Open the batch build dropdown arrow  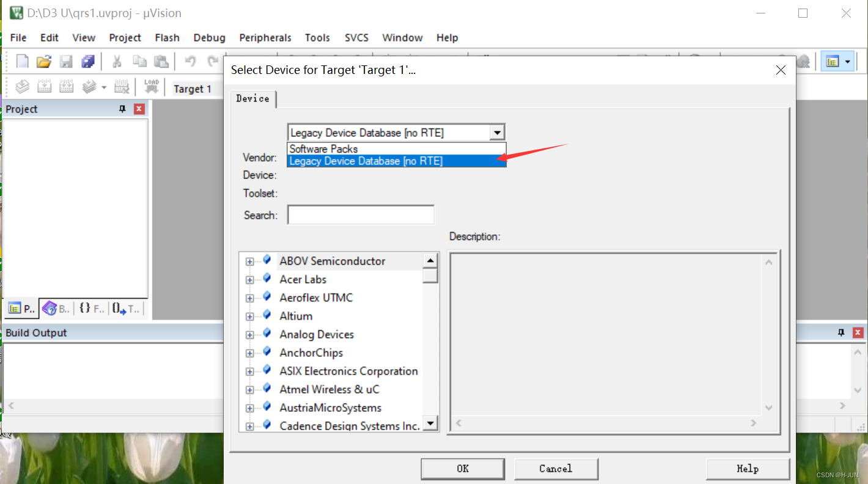pyautogui.click(x=104, y=87)
